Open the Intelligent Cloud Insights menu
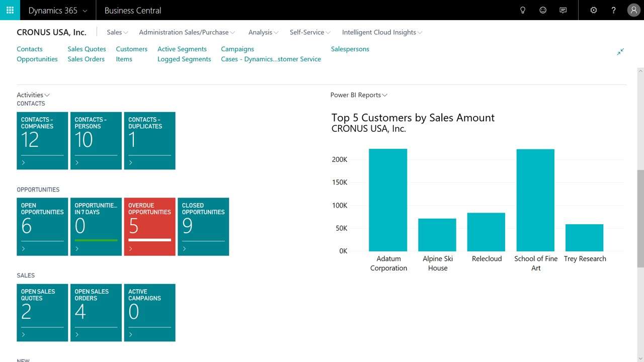Image resolution: width=644 pixels, height=362 pixels. click(381, 32)
